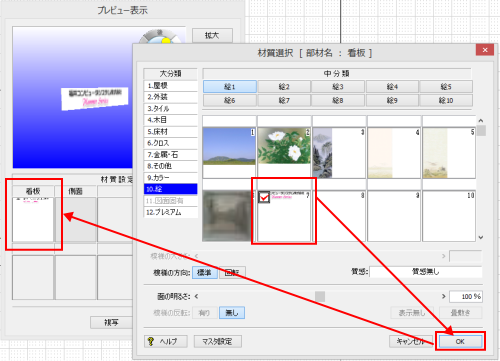Decrease brightness with left arrow

point(196,296)
